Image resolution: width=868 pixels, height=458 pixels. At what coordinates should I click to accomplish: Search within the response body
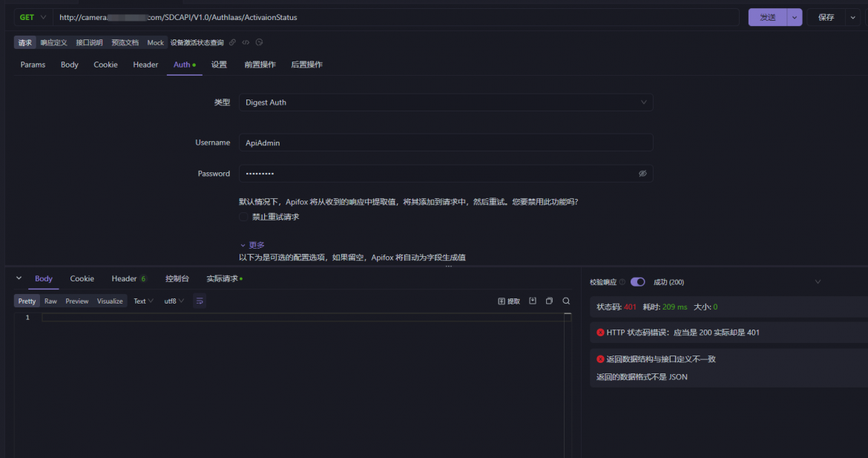coord(566,301)
